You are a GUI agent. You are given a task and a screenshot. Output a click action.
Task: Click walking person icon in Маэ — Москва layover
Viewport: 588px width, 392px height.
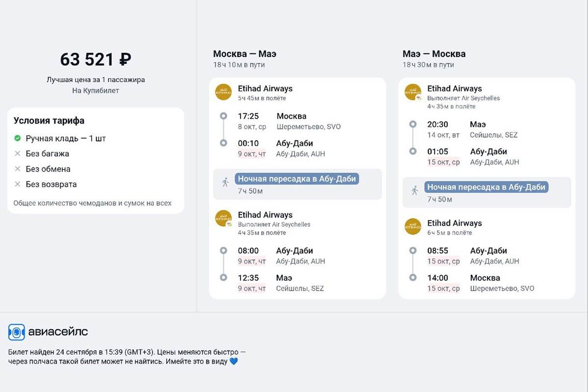coord(415,191)
